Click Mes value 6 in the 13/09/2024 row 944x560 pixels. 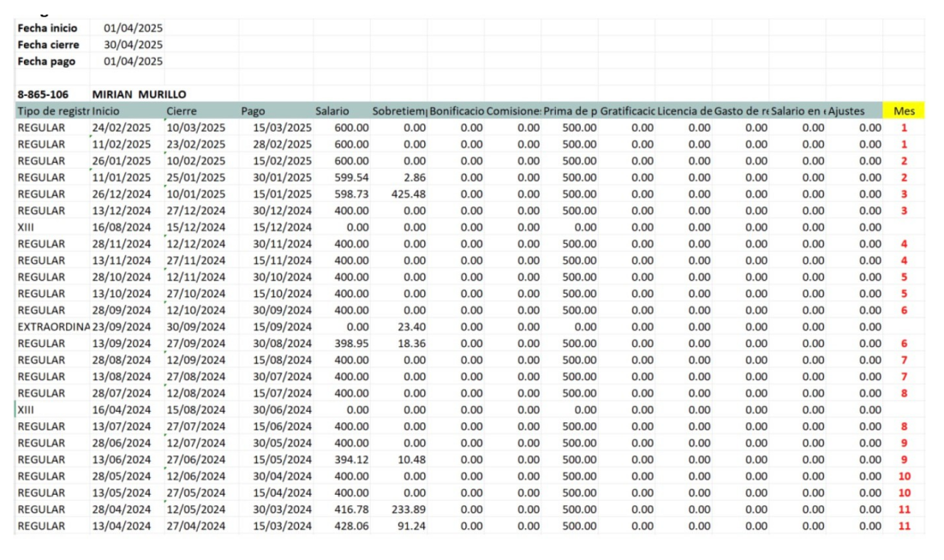click(x=904, y=343)
